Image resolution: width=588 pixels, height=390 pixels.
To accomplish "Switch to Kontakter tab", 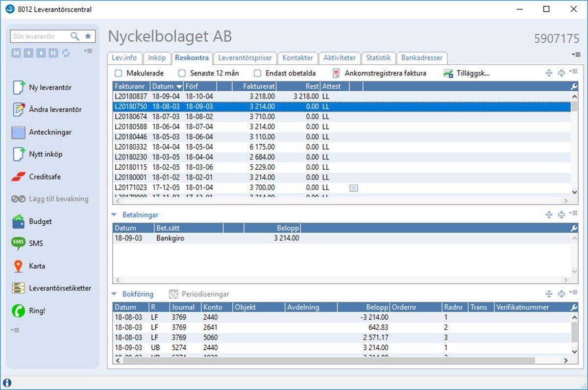I will (297, 58).
